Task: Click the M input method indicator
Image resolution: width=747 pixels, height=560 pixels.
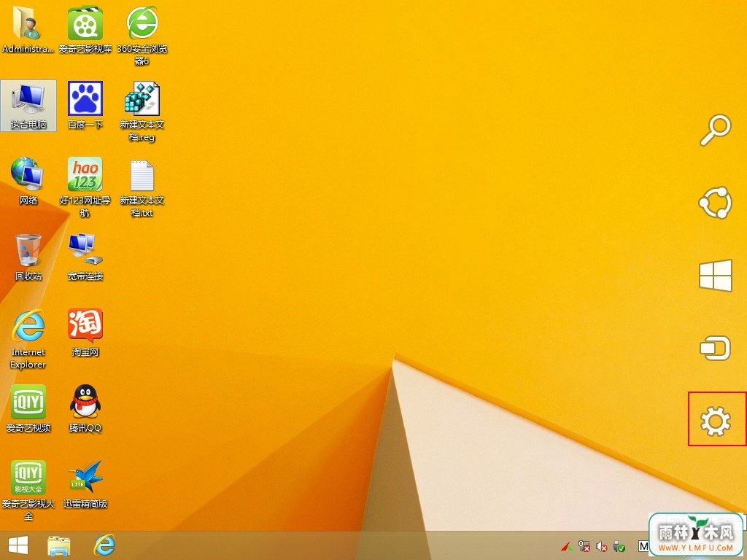Action: (x=643, y=545)
